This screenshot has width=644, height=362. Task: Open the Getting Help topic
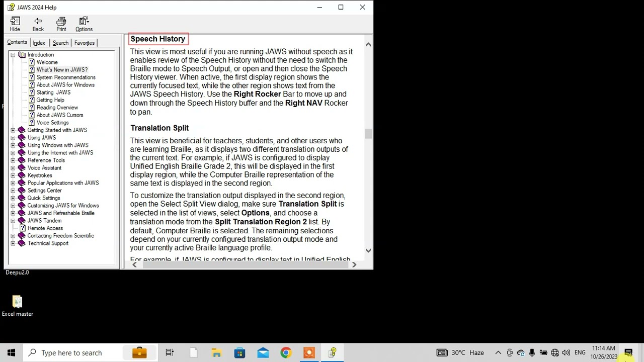50,100
